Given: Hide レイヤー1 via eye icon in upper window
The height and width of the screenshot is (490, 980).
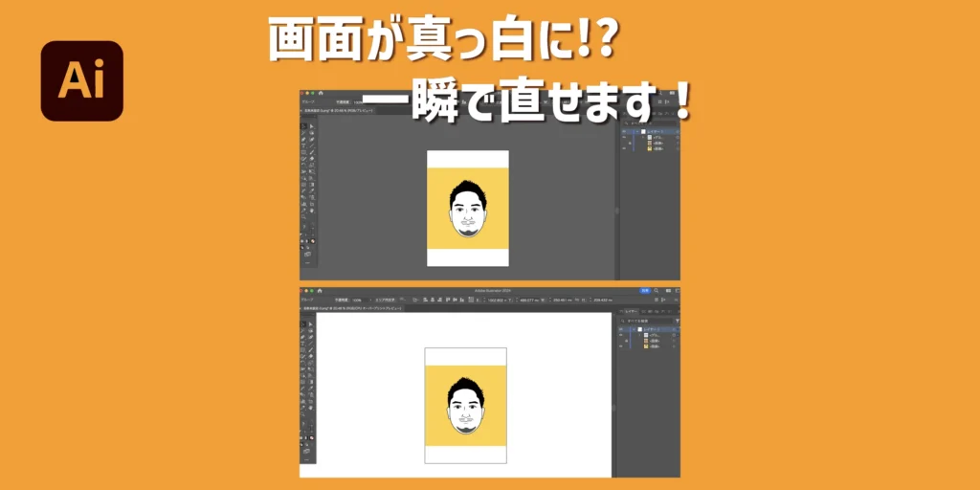Looking at the screenshot, I should click(624, 131).
